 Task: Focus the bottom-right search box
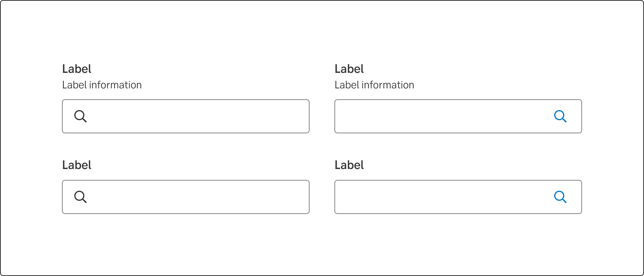[445, 197]
